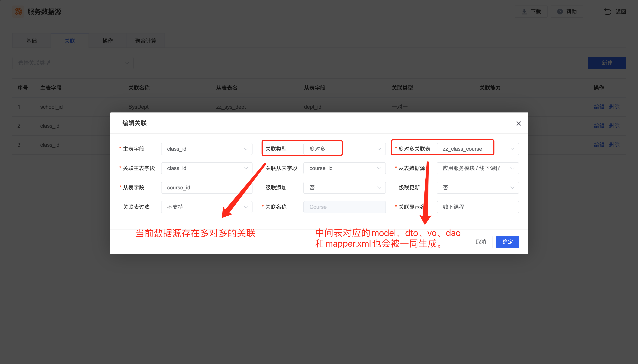
Task: Click the orange app logo icon
Action: [x=18, y=12]
